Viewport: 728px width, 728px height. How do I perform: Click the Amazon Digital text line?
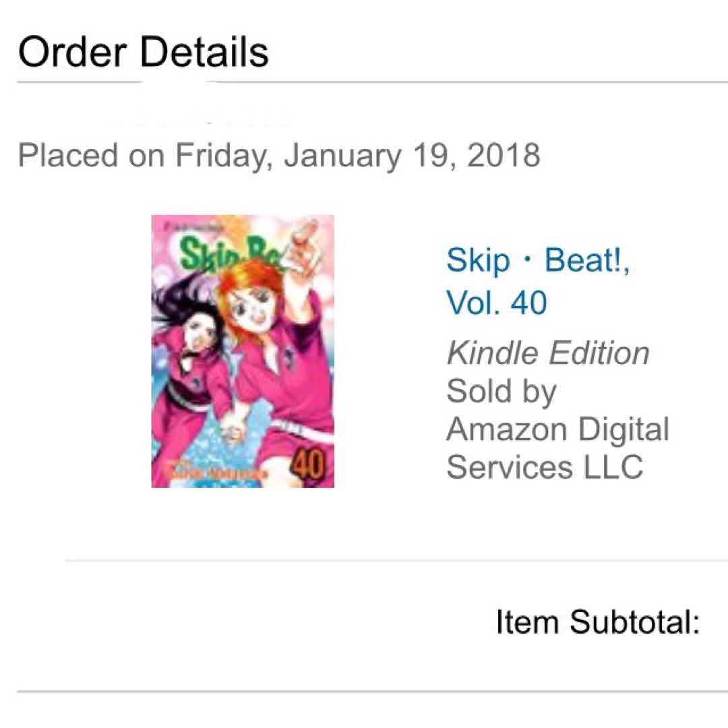pyautogui.click(x=557, y=429)
